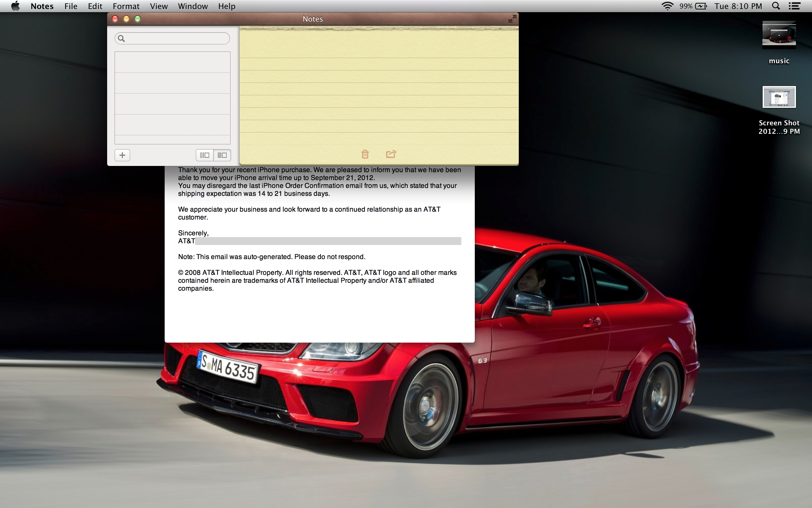Close the Notes window

(115, 19)
